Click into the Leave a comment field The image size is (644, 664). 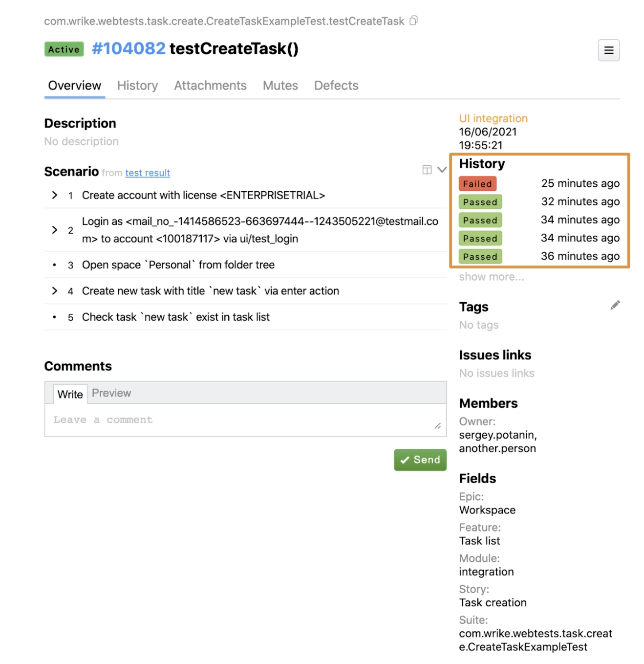click(244, 420)
